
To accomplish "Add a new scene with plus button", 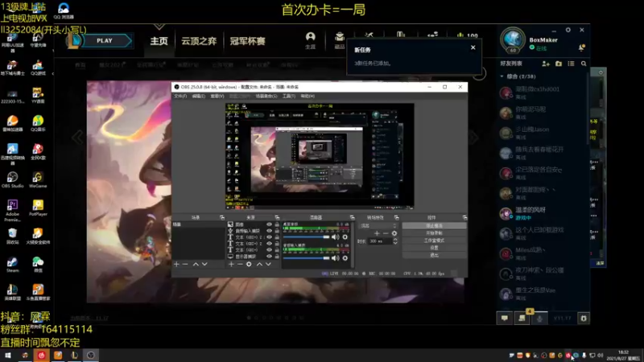I will (176, 265).
